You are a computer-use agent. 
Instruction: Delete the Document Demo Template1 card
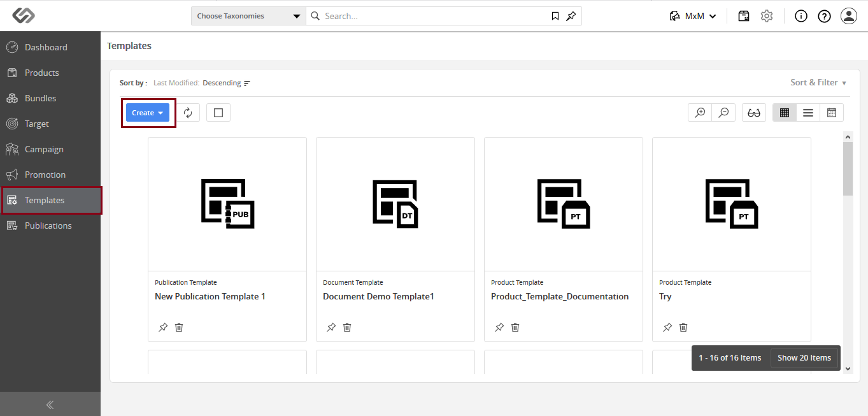pos(347,327)
